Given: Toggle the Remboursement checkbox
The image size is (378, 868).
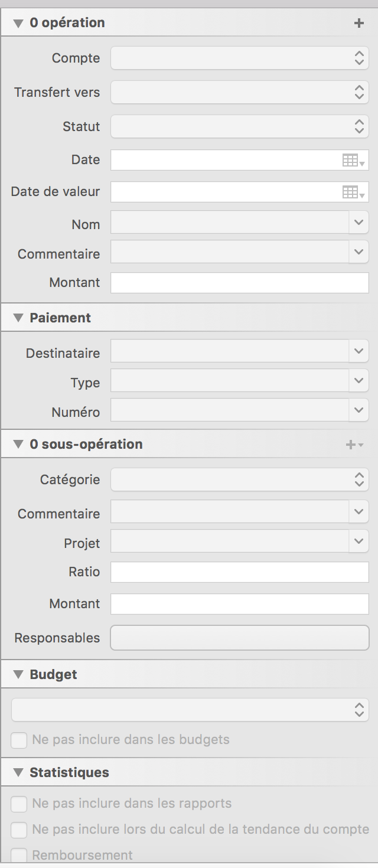Looking at the screenshot, I should tap(19, 855).
